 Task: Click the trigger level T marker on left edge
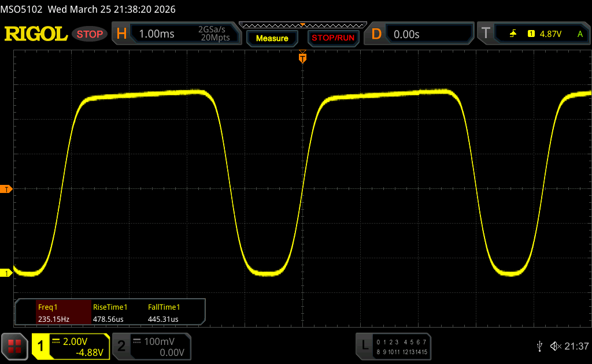[6, 189]
